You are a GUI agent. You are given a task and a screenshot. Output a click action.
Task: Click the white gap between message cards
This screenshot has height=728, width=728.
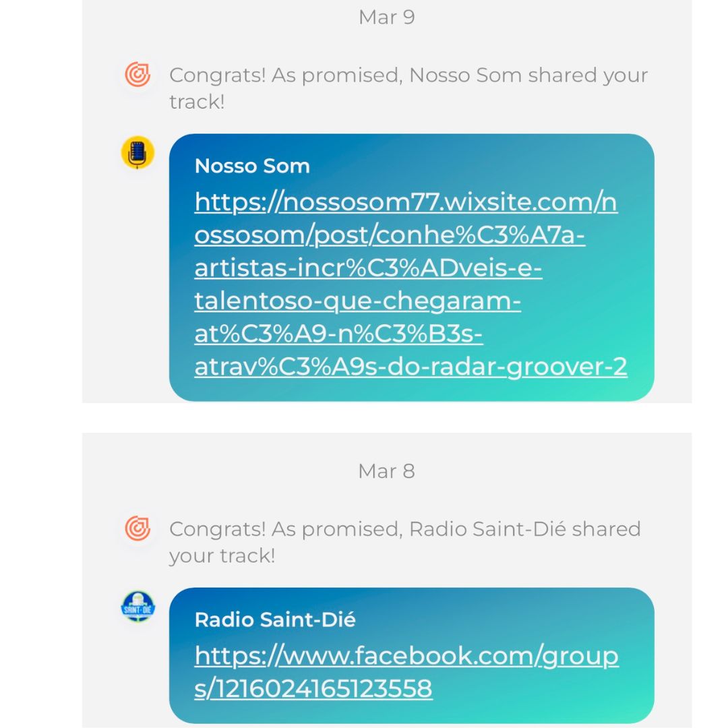(x=387, y=418)
